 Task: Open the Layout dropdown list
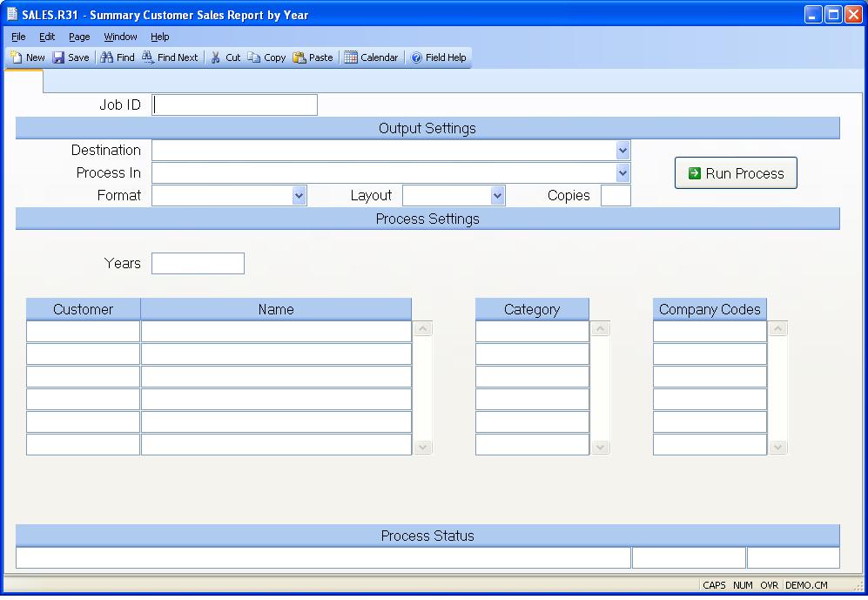pyautogui.click(x=497, y=196)
